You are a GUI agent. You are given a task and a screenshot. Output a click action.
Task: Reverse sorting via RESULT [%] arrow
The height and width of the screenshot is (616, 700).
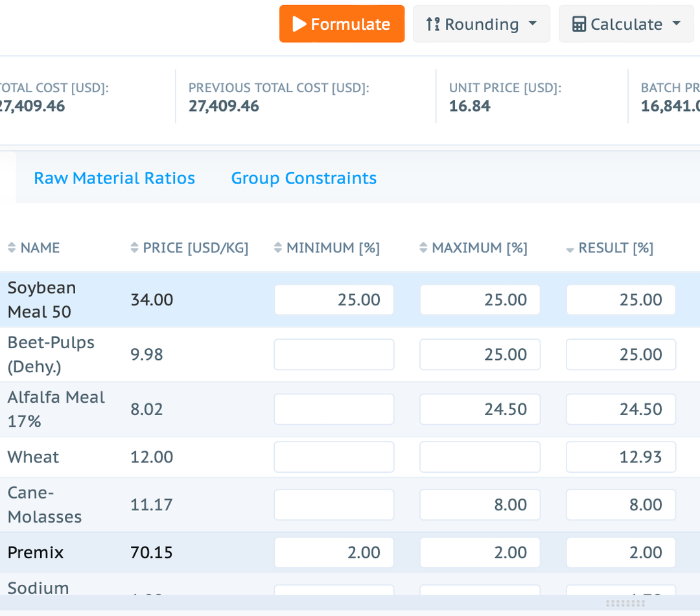(570, 247)
